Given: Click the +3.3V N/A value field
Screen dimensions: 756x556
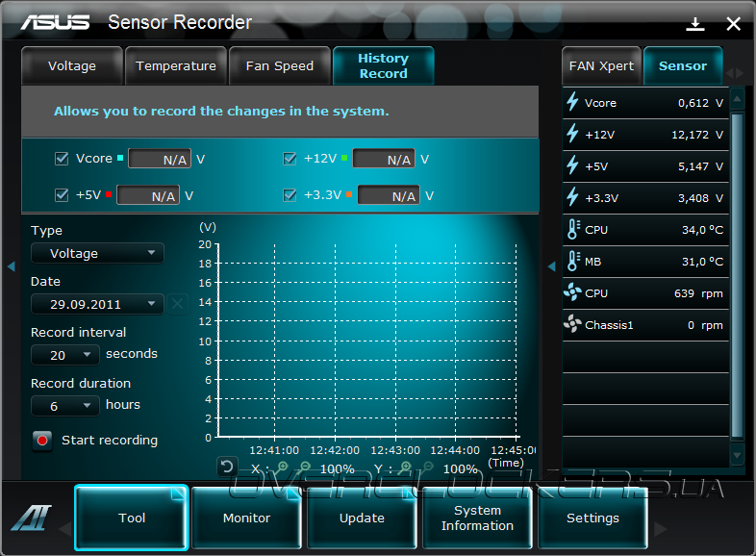Looking at the screenshot, I should pos(389,195).
